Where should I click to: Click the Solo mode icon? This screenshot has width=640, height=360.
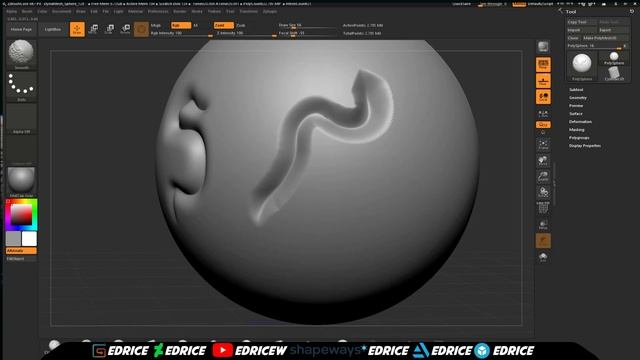point(543,257)
